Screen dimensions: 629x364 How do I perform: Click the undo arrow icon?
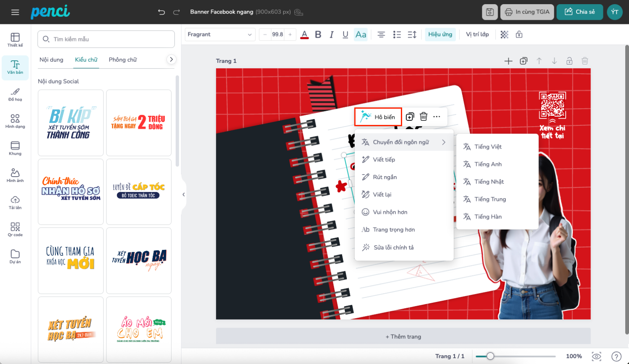(161, 12)
